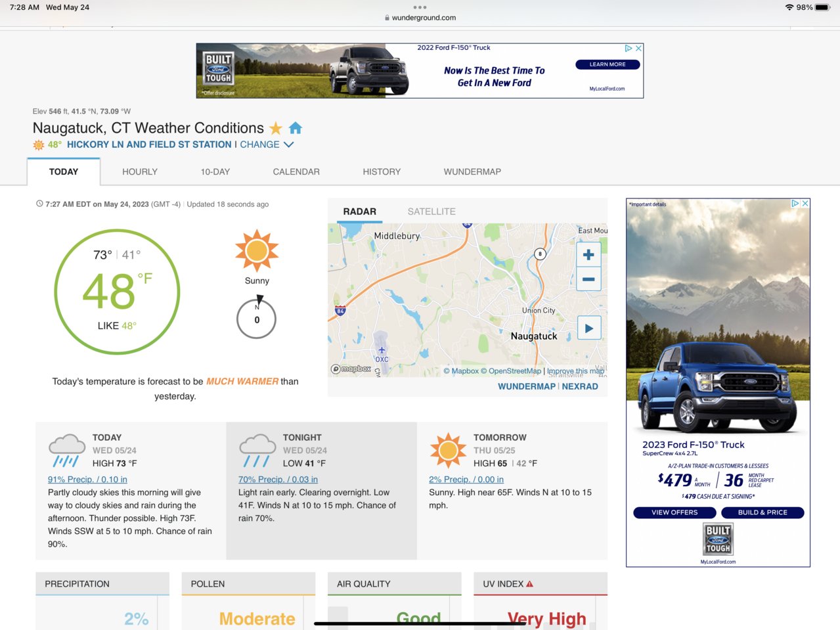Image resolution: width=840 pixels, height=630 pixels.
Task: Open the WUNDERMAP tab
Action: tap(472, 171)
